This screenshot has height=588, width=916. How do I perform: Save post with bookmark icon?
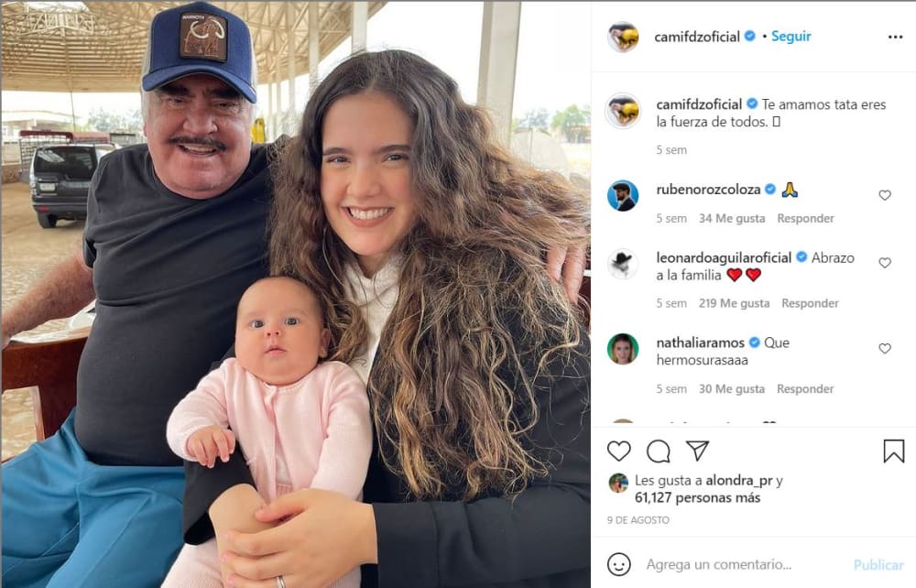[x=894, y=452]
